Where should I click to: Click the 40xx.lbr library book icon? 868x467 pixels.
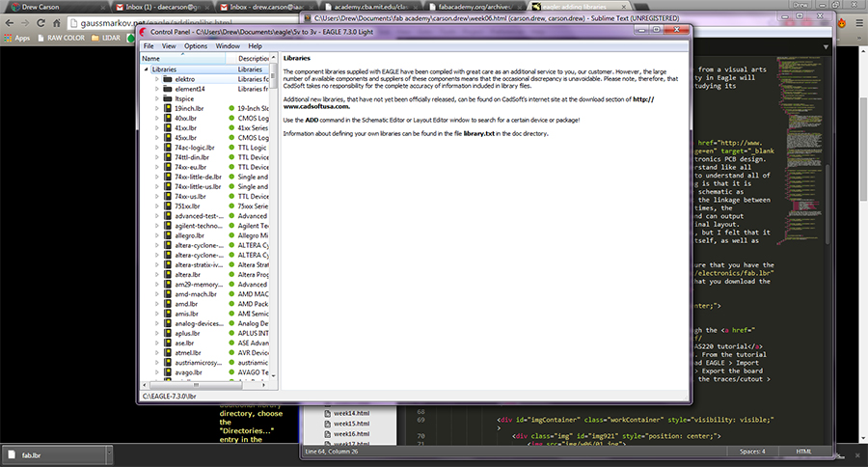(x=168, y=118)
